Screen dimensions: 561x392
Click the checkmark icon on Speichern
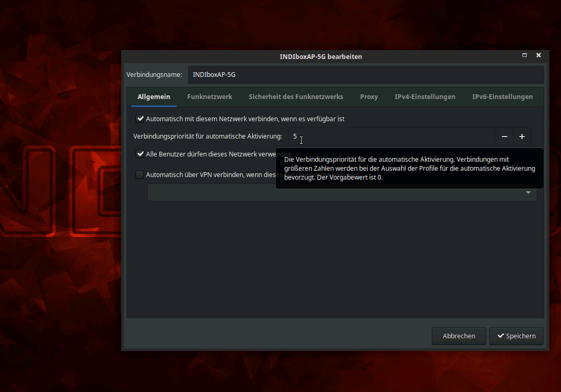500,336
